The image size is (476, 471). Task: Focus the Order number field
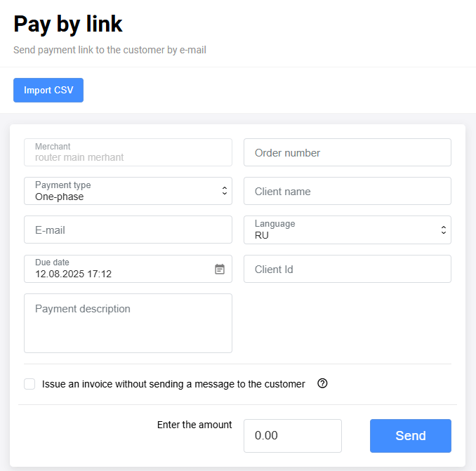tap(347, 152)
